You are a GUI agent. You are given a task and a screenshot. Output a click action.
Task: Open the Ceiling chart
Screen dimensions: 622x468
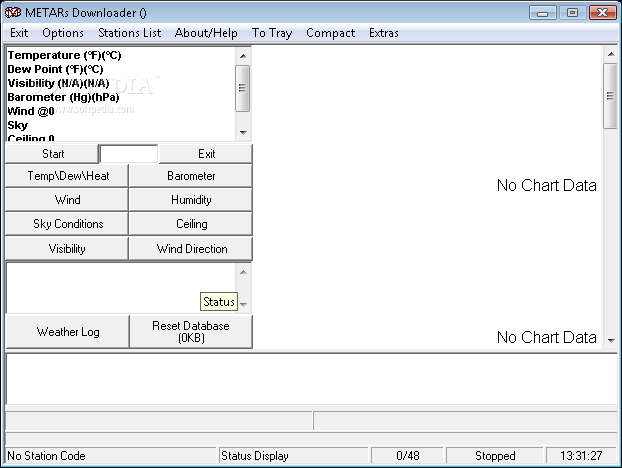tap(191, 224)
